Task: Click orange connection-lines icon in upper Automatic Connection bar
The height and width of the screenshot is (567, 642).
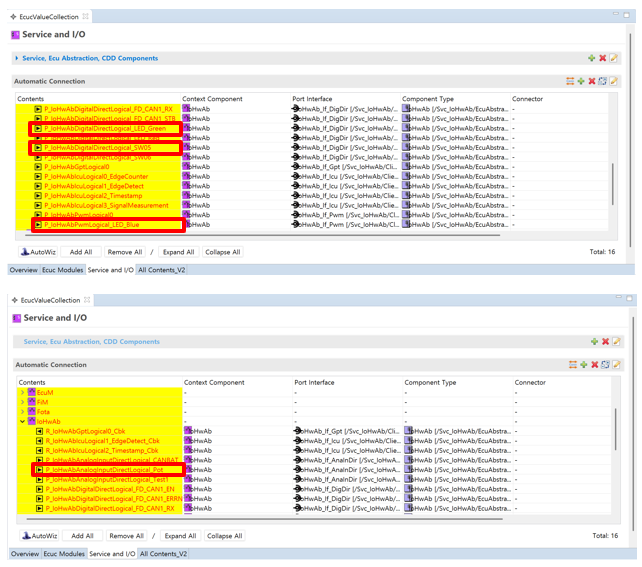Action: pos(570,81)
